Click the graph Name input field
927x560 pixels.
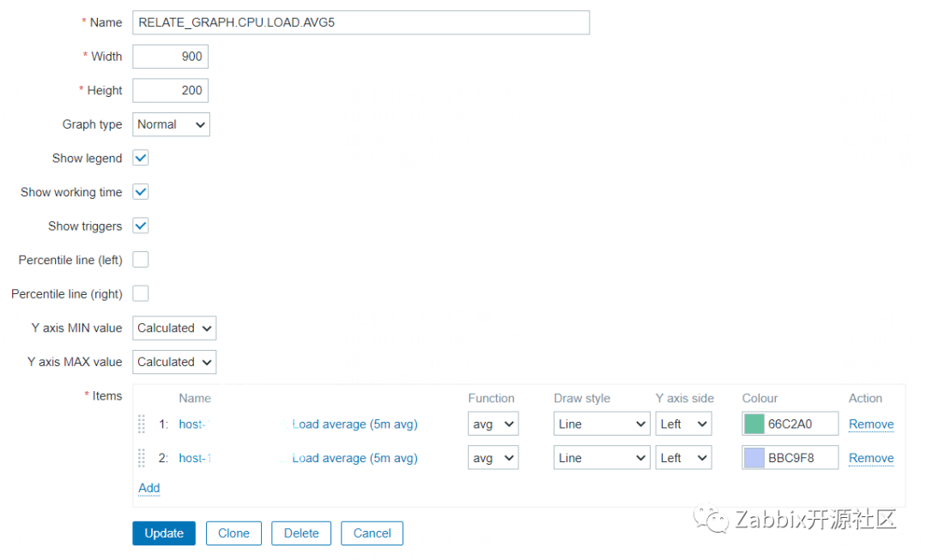[x=360, y=22]
